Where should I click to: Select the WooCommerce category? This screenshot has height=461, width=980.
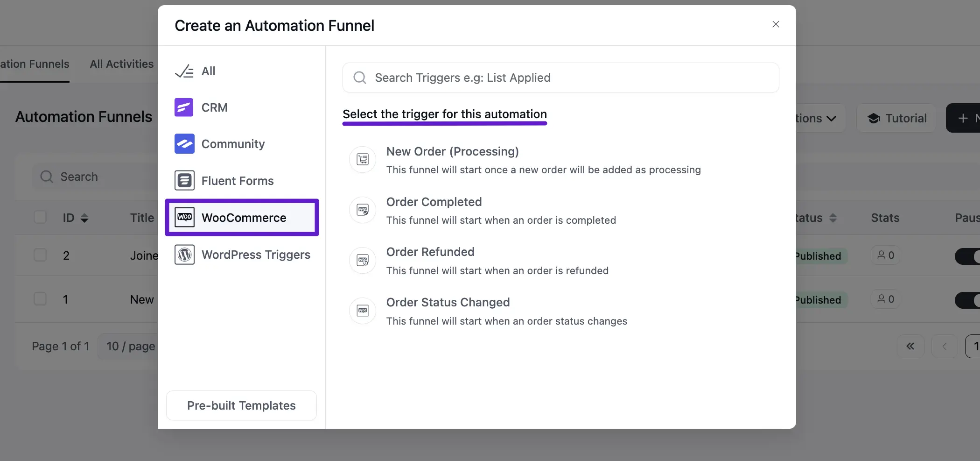pos(242,218)
